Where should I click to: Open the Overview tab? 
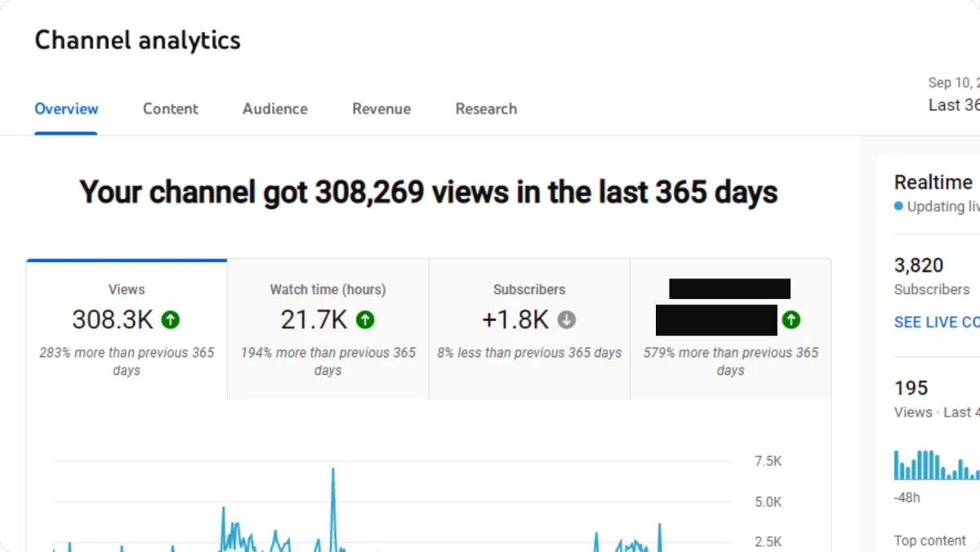66,109
